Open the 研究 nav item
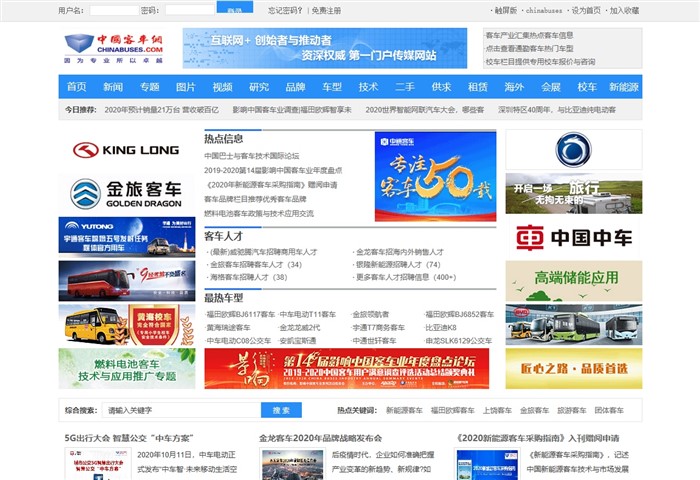This screenshot has height=480, width=700. coord(259,87)
